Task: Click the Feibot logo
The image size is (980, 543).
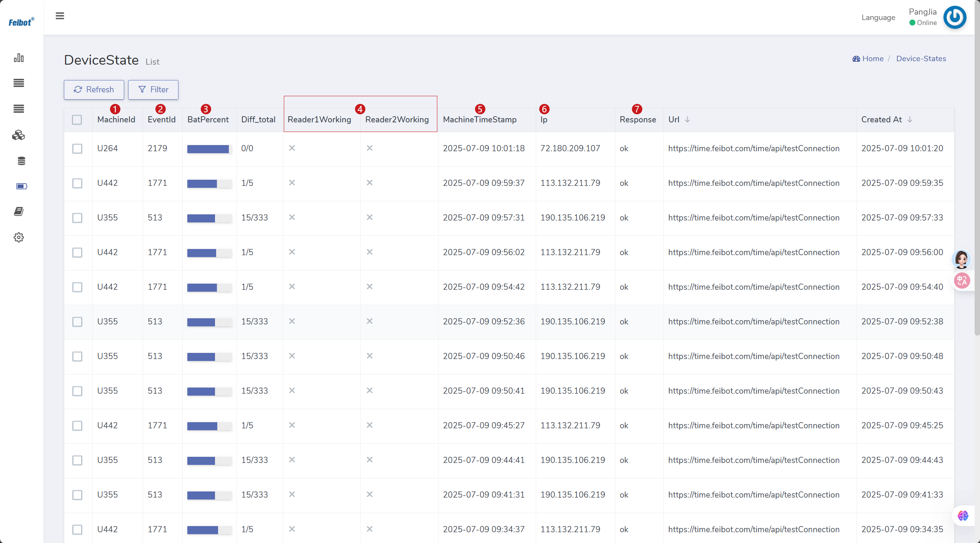Action: click(22, 22)
